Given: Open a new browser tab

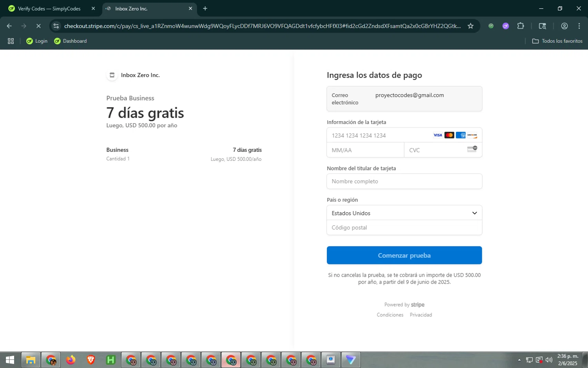Looking at the screenshot, I should 205,9.
